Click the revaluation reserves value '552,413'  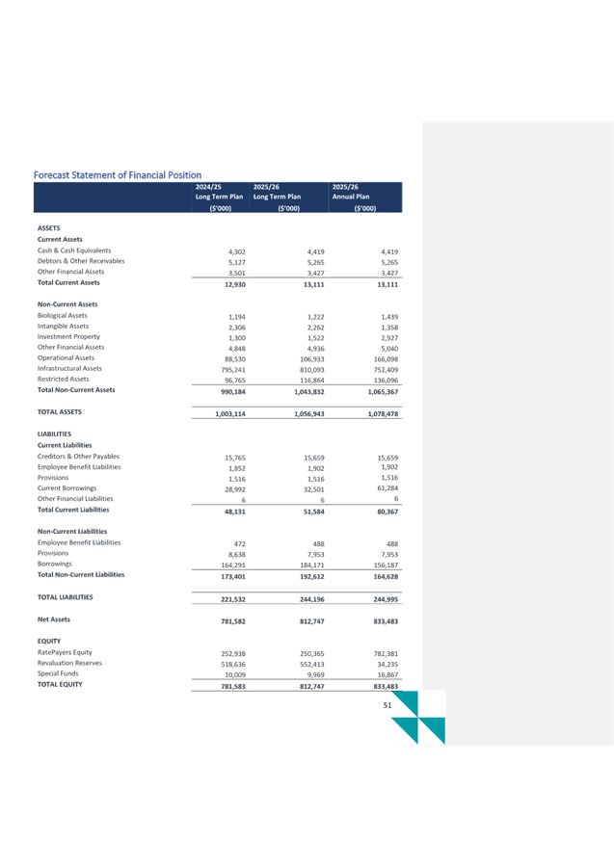point(312,665)
